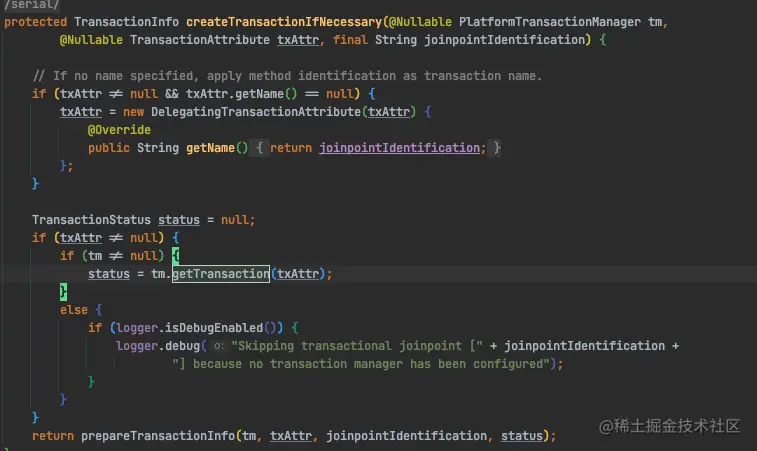The width and height of the screenshot is (757, 451).
Task: Click String in 'final String joinpointIdentification'
Action: [x=396, y=40]
